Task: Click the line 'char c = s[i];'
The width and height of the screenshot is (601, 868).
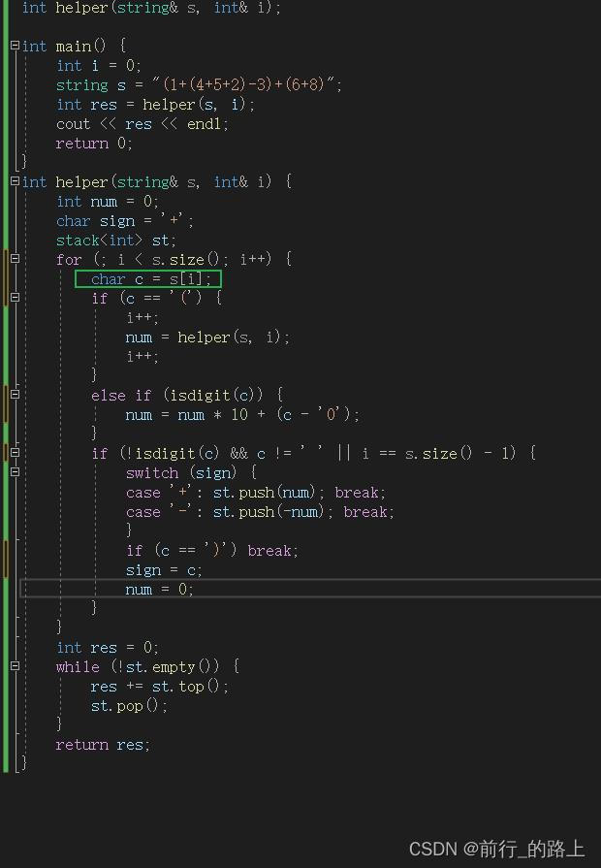Action: 150,279
